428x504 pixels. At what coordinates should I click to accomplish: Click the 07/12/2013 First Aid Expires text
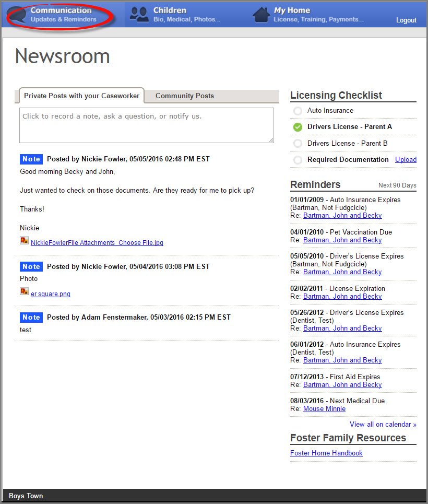click(335, 377)
